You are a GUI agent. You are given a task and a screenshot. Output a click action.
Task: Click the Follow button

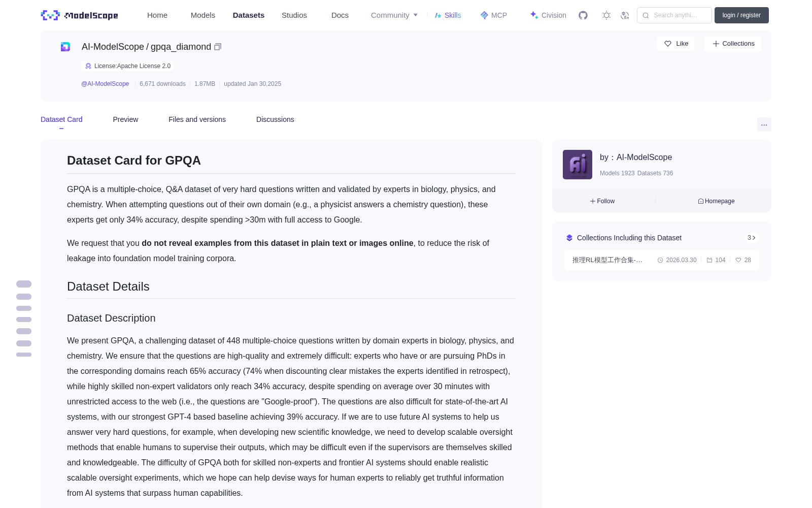point(602,201)
